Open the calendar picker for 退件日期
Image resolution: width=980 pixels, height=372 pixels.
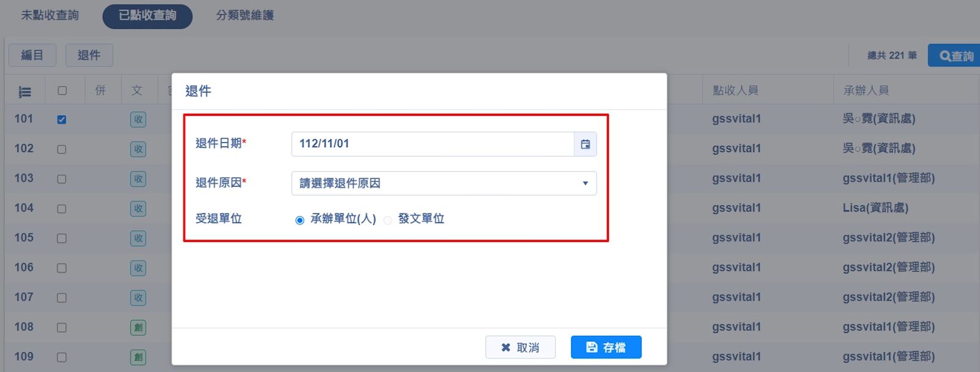585,144
